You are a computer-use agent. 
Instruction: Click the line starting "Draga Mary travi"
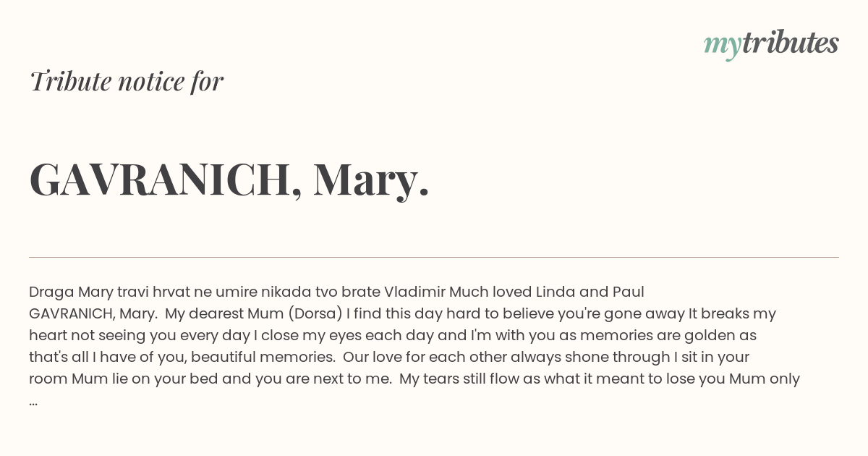[x=336, y=292]
